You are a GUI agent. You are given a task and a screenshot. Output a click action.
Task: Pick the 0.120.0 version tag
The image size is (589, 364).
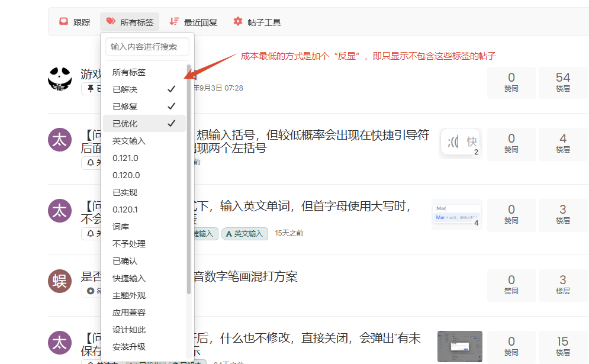144,175
